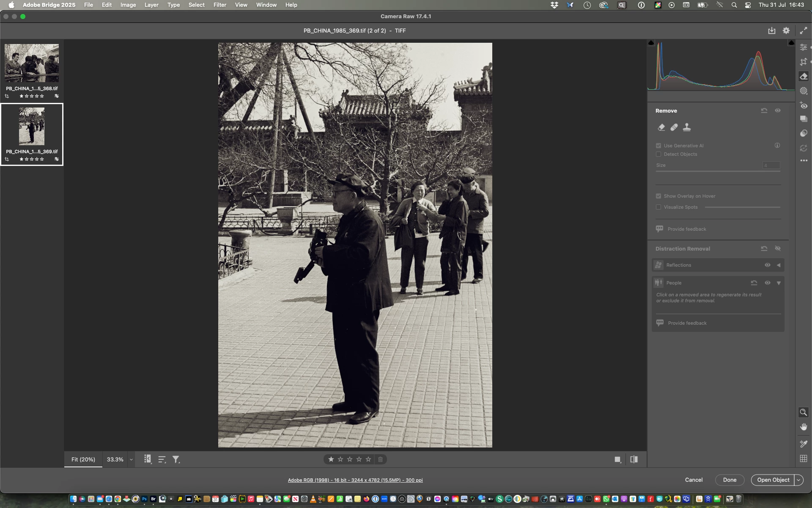Open the Masking tool

804,91
